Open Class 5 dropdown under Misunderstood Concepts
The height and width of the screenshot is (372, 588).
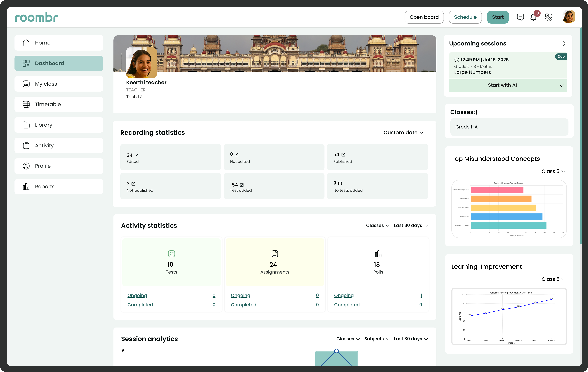click(553, 171)
